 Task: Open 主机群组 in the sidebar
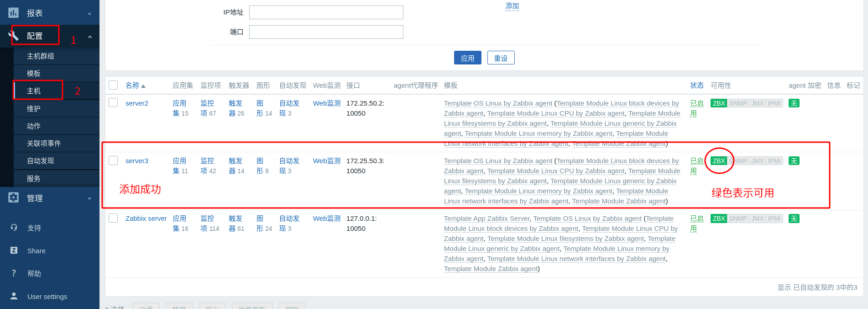57,56
